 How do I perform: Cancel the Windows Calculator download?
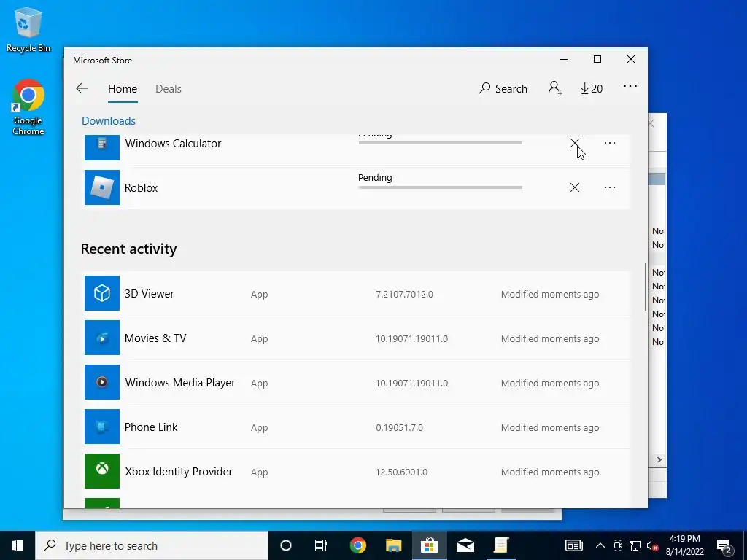click(575, 143)
